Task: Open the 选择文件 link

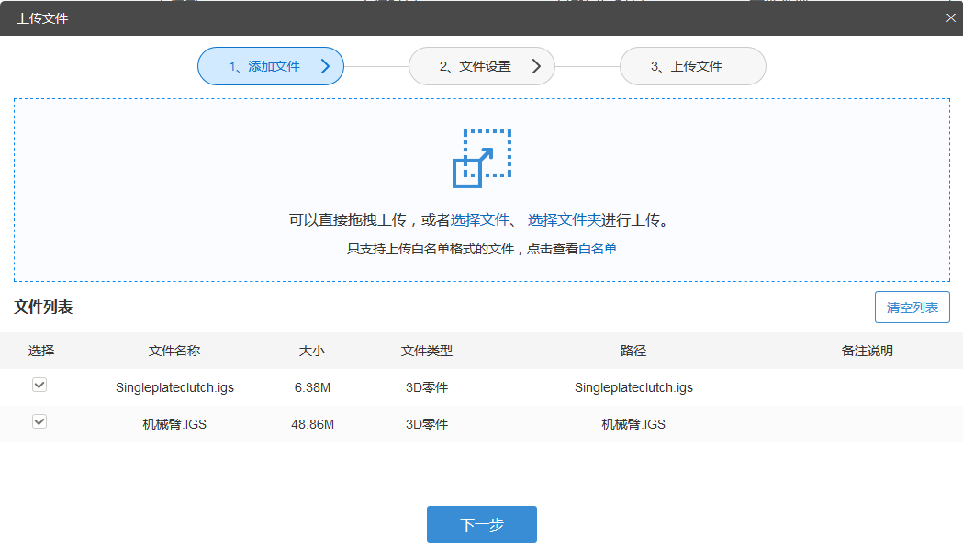Action: coord(479,219)
